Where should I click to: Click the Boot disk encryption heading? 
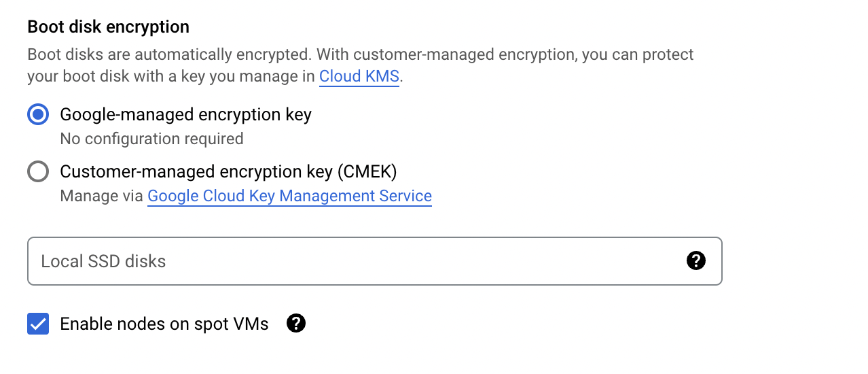pyautogui.click(x=108, y=27)
